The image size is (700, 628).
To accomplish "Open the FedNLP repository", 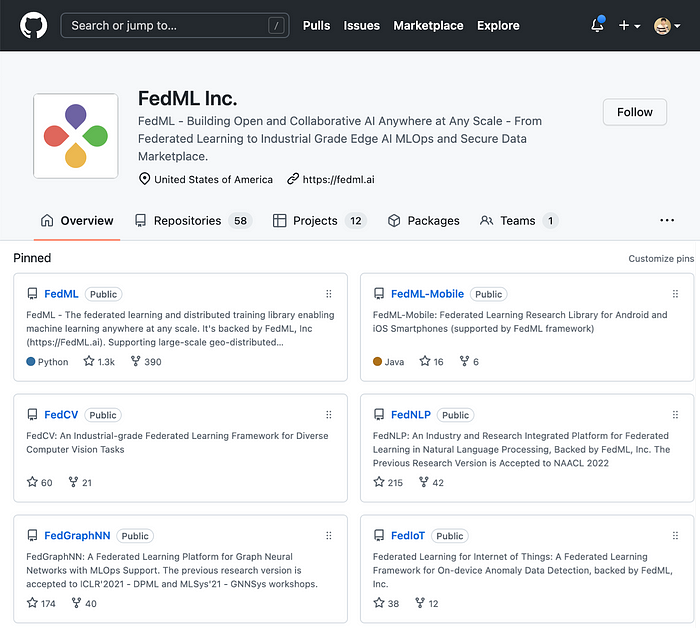I will click(x=411, y=415).
